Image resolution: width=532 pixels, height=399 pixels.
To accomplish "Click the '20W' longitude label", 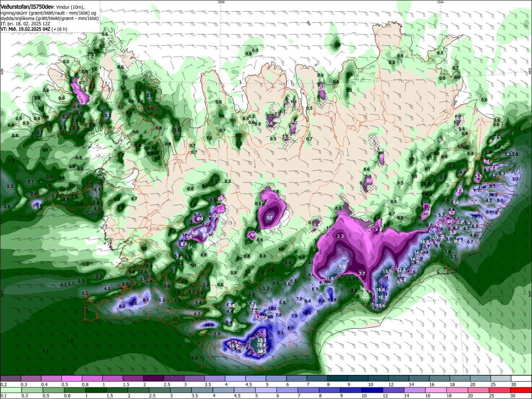I will coord(221,2).
